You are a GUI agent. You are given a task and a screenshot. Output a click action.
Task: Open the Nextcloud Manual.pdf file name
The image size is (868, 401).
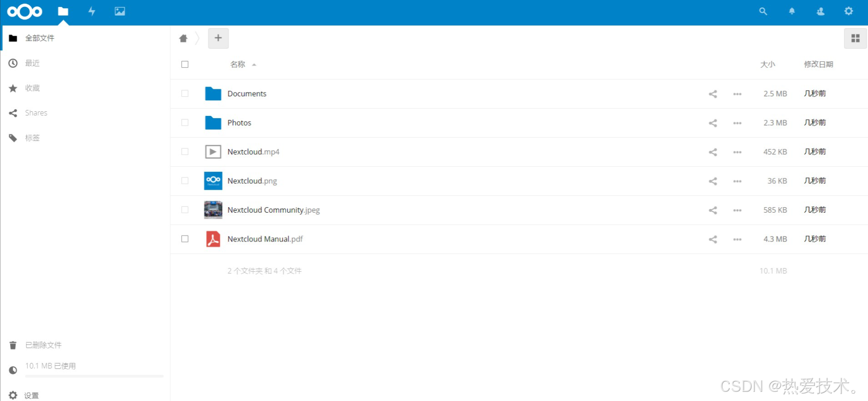[x=265, y=239]
